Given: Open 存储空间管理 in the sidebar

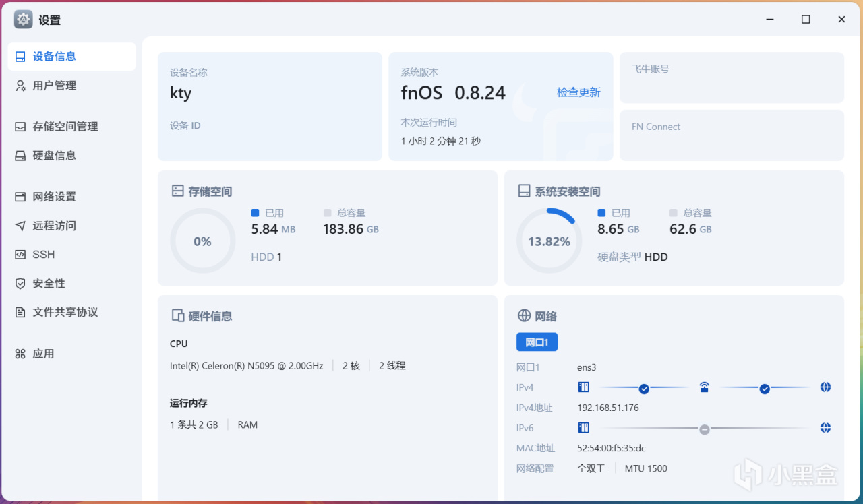Looking at the screenshot, I should tap(71, 127).
